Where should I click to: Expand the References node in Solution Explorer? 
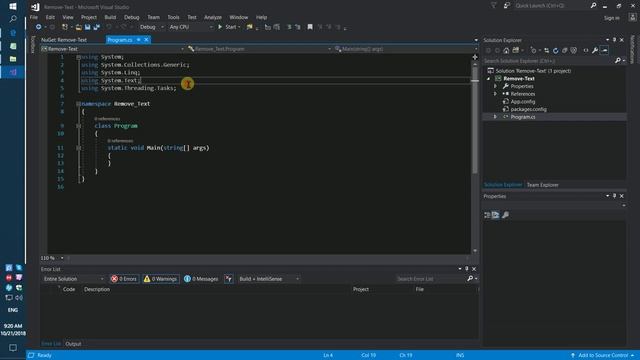click(x=495, y=94)
